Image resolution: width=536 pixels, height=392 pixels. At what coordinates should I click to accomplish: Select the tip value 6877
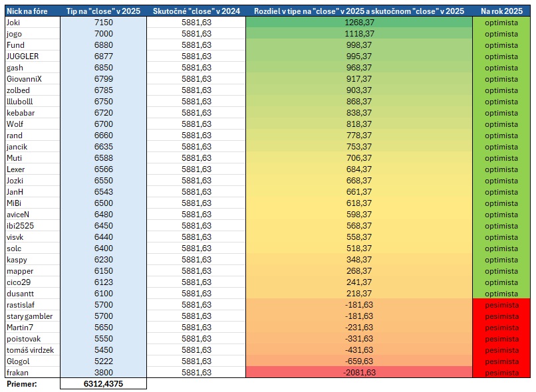pos(103,56)
